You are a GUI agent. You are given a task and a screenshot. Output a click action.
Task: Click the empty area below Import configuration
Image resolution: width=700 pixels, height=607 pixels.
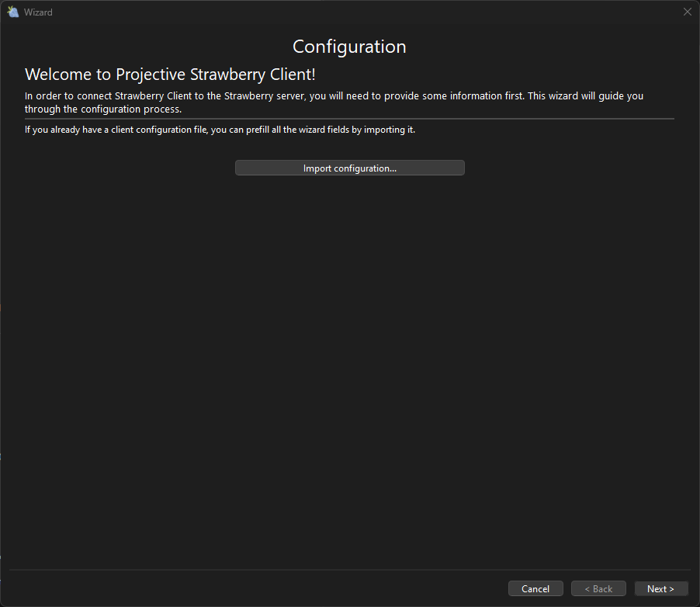(x=349, y=349)
